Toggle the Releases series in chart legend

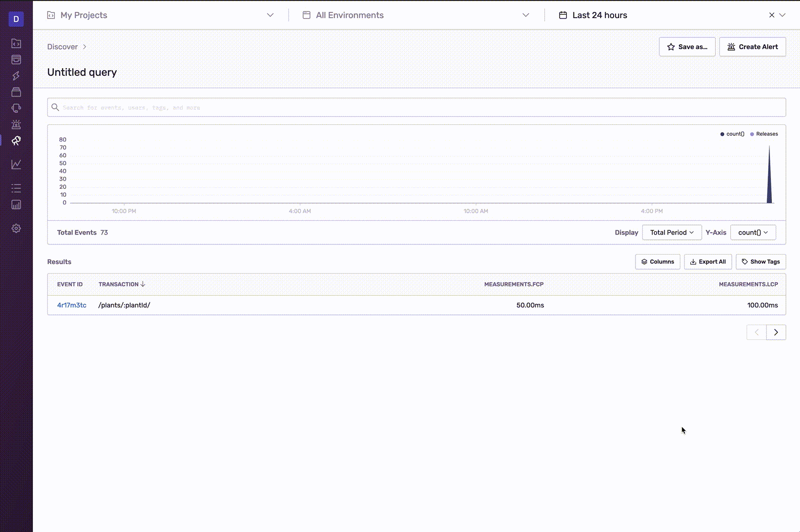(764, 134)
